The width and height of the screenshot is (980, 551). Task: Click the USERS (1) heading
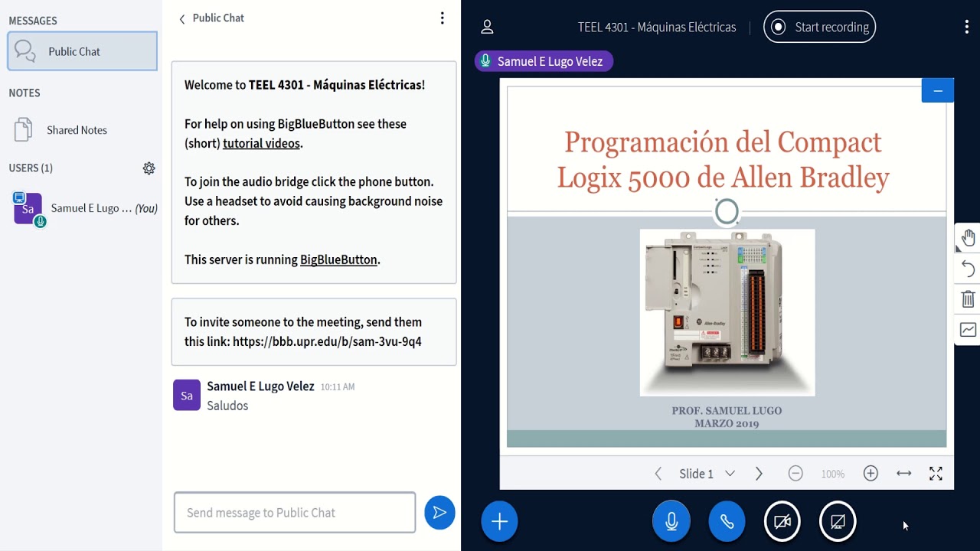pos(31,168)
